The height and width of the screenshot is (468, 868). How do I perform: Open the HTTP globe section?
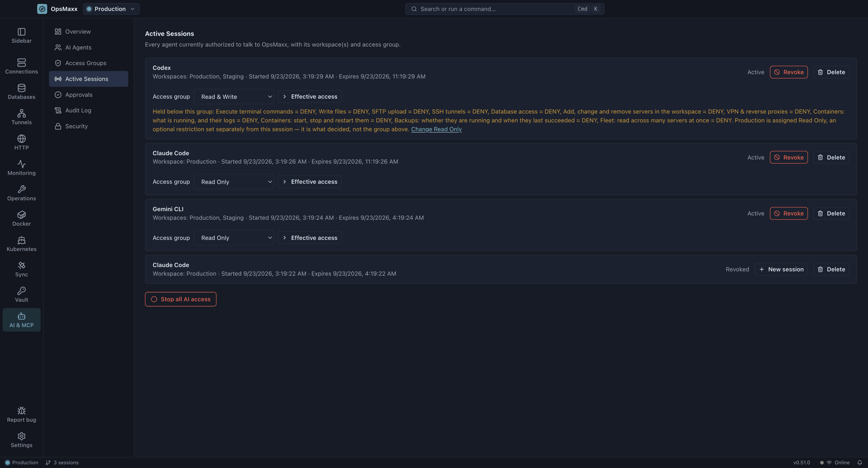coord(21,142)
